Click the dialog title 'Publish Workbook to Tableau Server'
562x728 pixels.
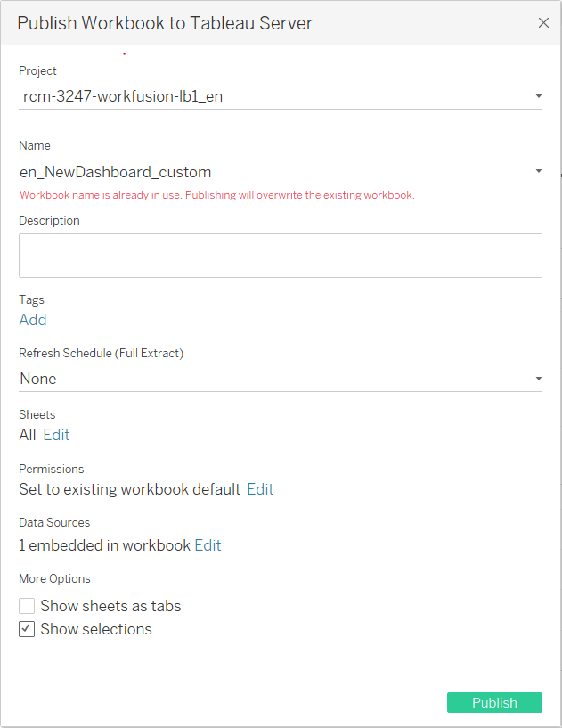pos(165,23)
